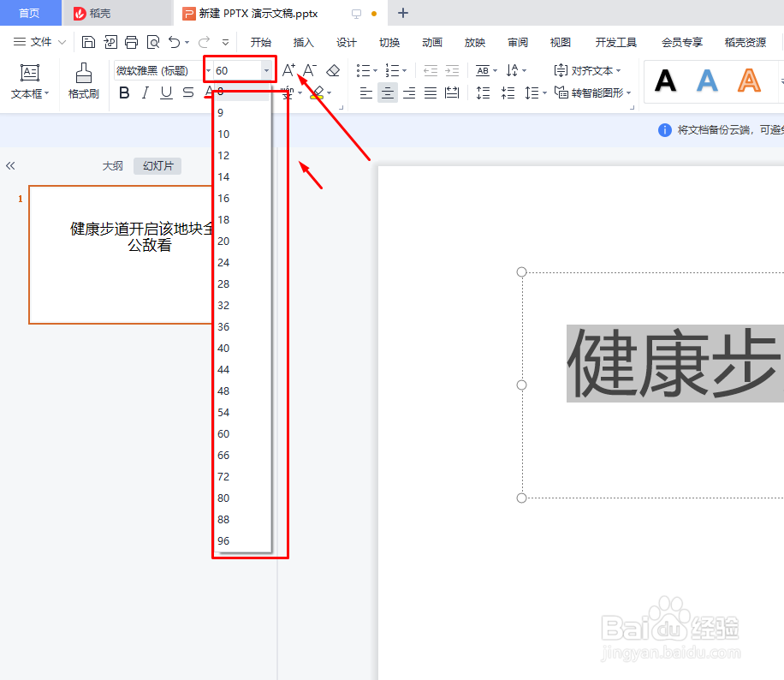
Task: Open Print Preview icon
Action: click(x=153, y=42)
